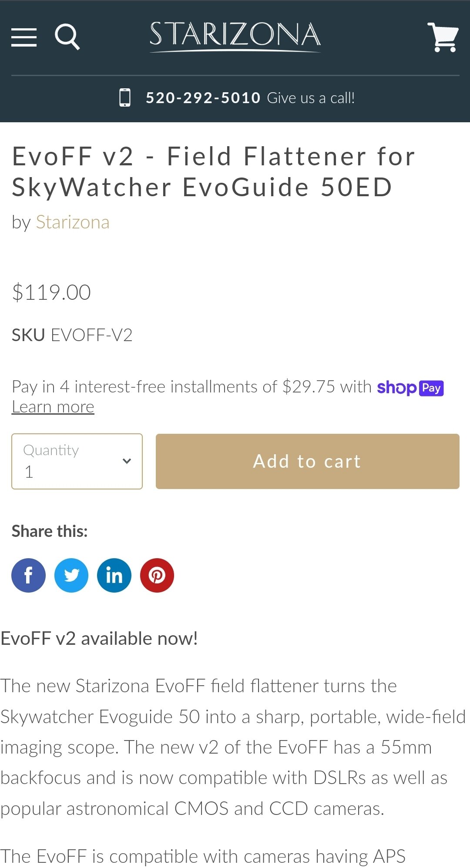470x868 pixels.
Task: Open site search with magnifier icon
Action: [67, 37]
